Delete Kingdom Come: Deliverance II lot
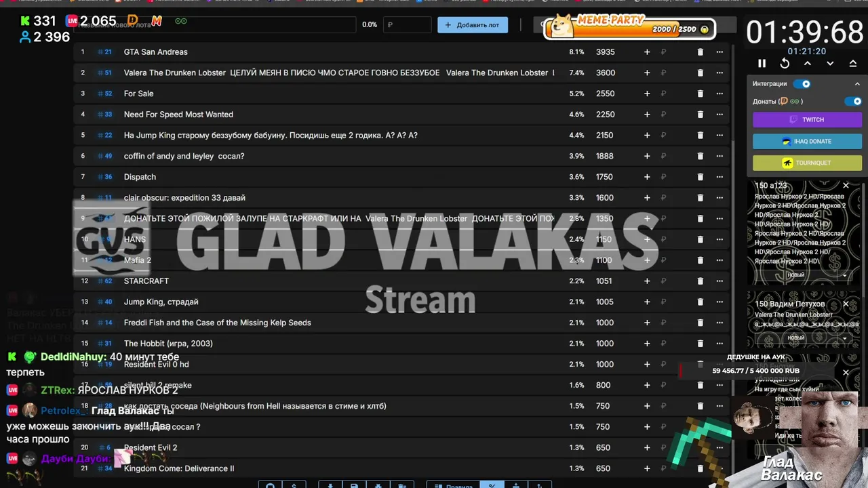868x488 pixels. pyautogui.click(x=701, y=468)
